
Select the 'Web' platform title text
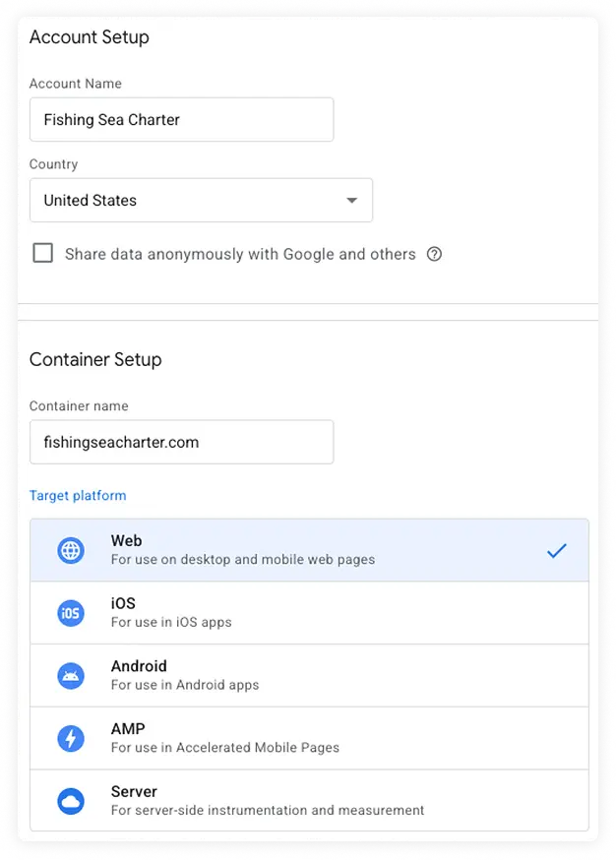pos(126,540)
